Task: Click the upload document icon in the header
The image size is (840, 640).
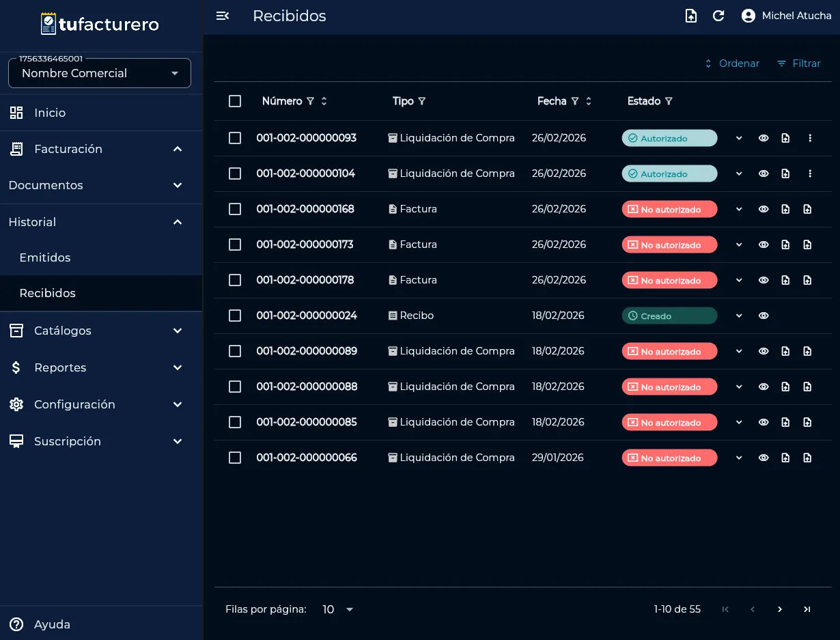Action: (x=691, y=16)
